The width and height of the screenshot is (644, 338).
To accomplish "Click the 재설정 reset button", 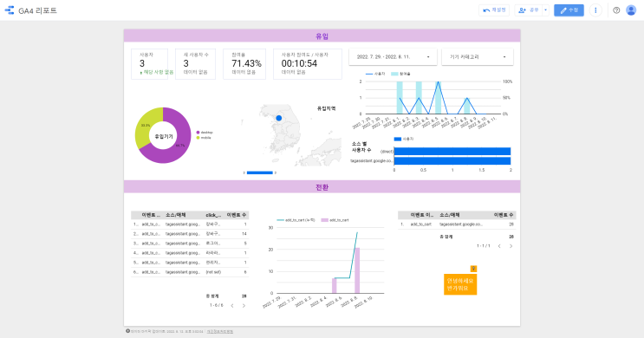I will [x=494, y=10].
